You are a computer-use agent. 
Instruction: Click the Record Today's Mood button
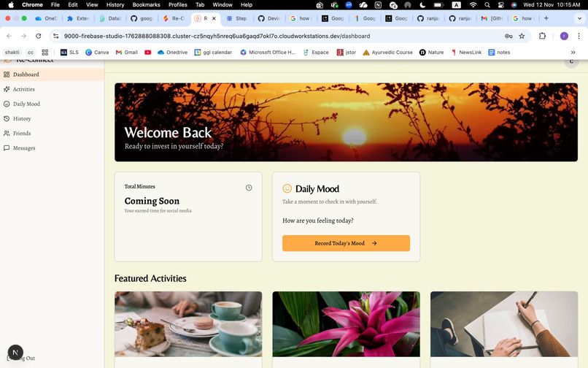(x=346, y=243)
